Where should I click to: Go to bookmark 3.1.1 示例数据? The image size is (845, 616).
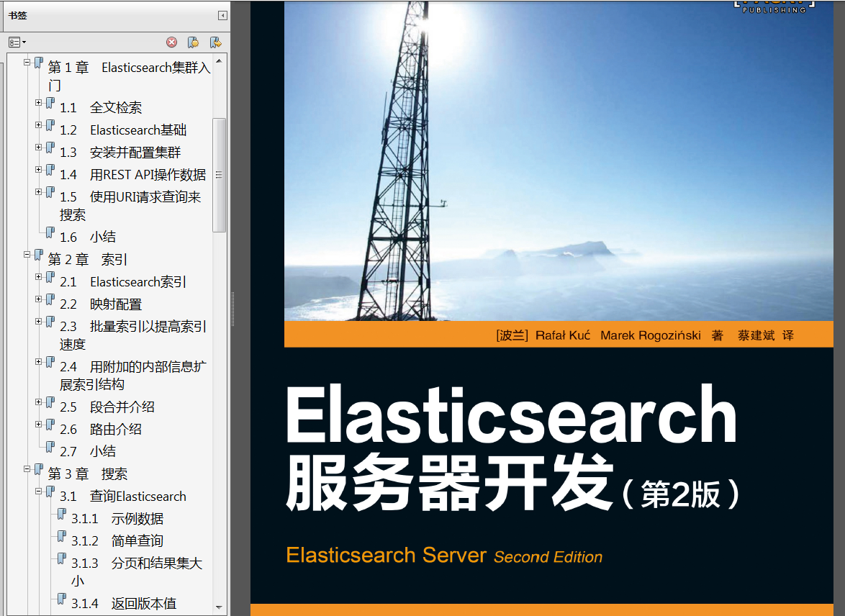click(x=117, y=518)
